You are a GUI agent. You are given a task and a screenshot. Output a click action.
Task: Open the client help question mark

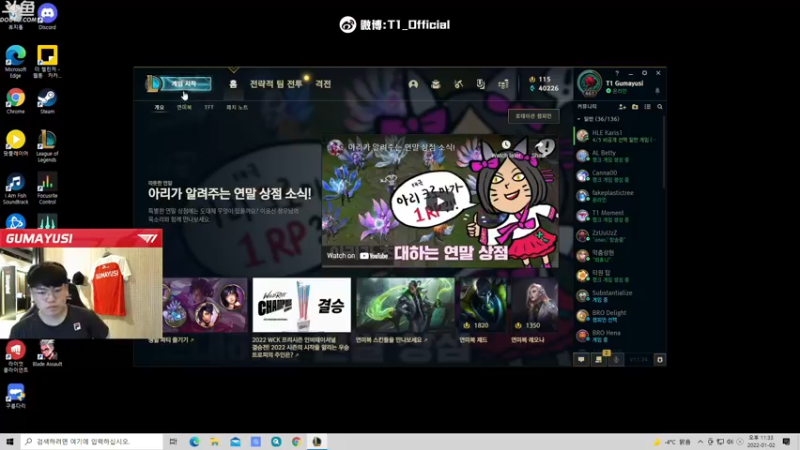(617, 73)
